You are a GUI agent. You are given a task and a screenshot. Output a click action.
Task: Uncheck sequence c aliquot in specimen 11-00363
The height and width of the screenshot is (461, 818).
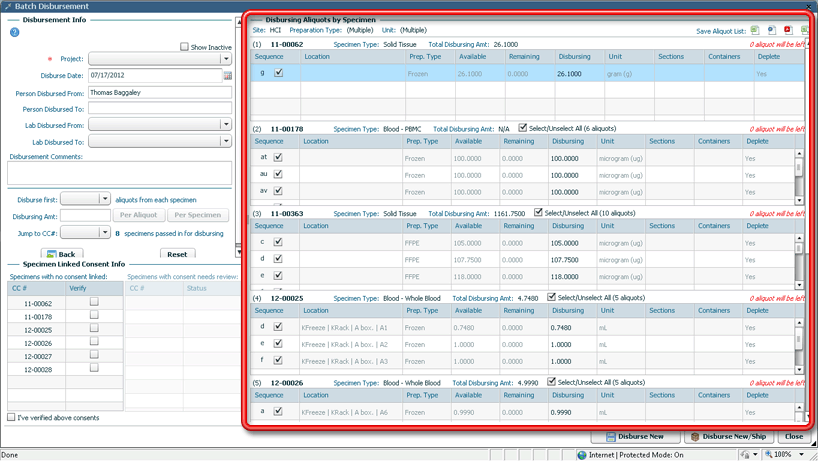point(278,241)
